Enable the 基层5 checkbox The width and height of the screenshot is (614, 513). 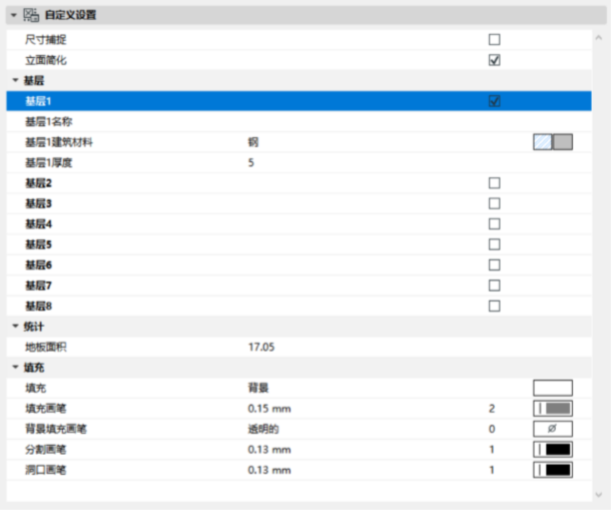(x=494, y=244)
